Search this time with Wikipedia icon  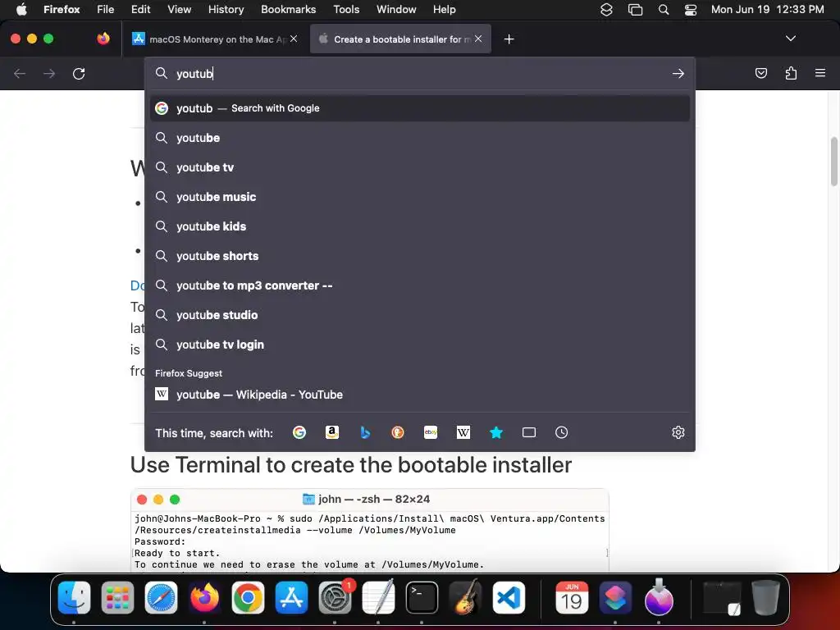(463, 432)
